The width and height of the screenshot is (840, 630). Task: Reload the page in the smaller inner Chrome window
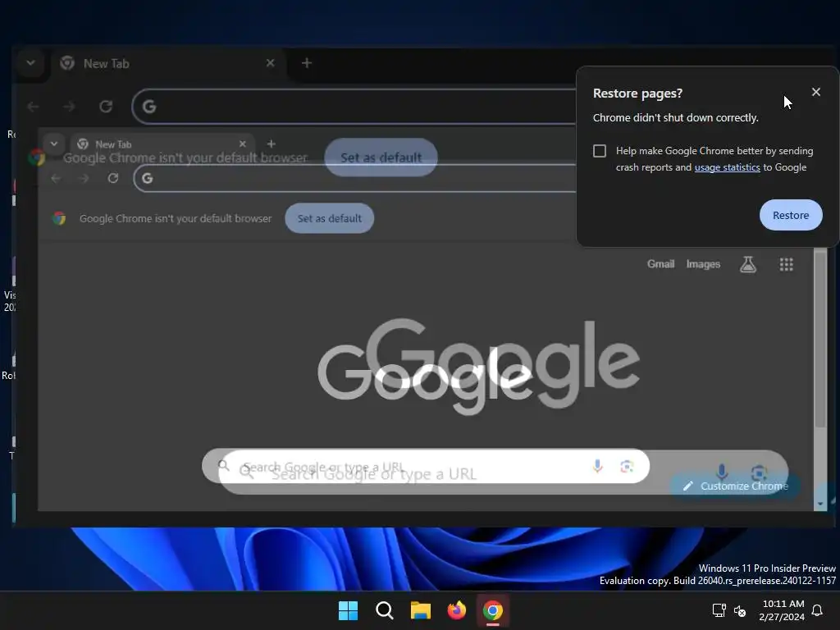click(112, 178)
